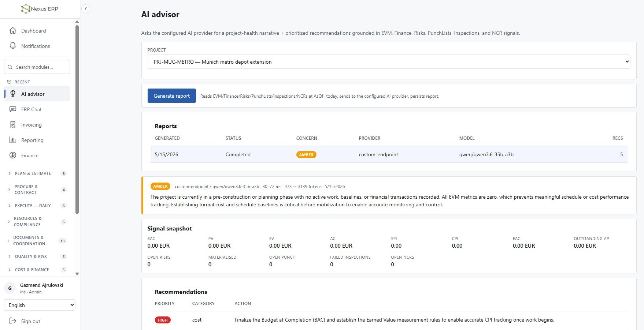Click the Invoicing document icon
Image resolution: width=644 pixels, height=330 pixels.
point(13,125)
